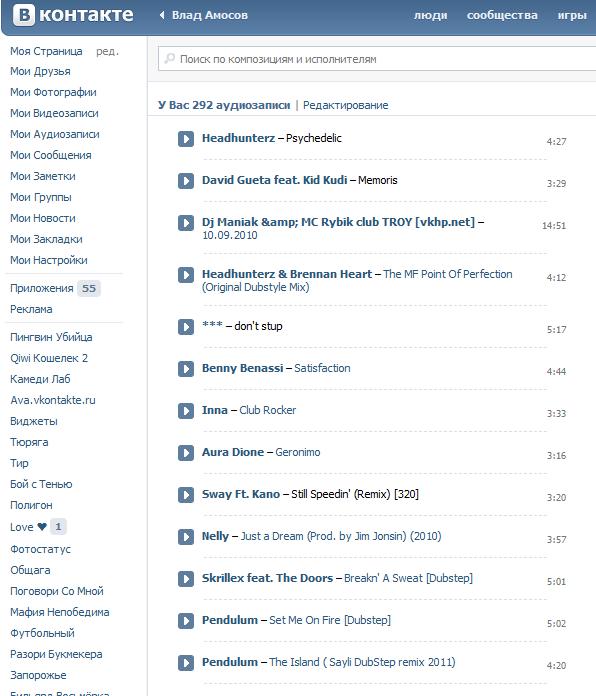The image size is (596, 696).
Task: Play Inna Club Rocker track
Action: pyautogui.click(x=186, y=411)
